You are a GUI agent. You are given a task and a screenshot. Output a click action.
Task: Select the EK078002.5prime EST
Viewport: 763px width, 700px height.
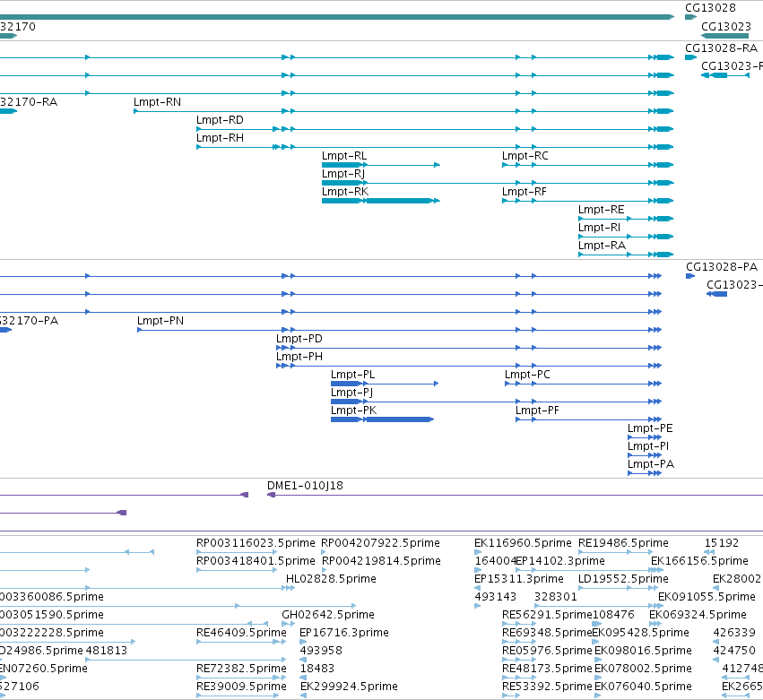click(598, 678)
